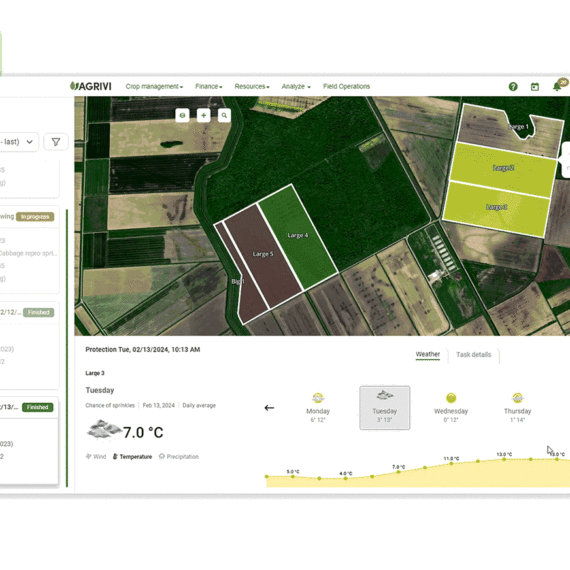
Task: Open the help question mark icon
Action: click(513, 87)
